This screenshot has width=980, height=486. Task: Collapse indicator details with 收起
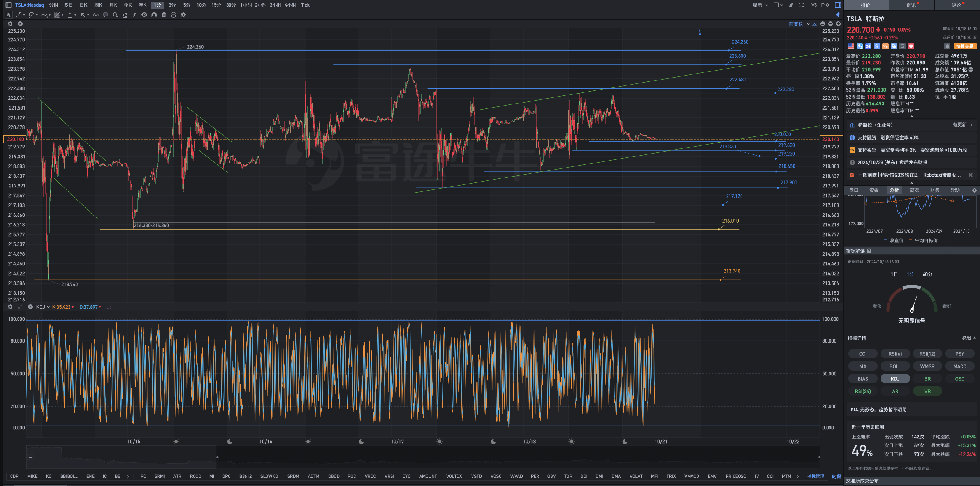969,338
